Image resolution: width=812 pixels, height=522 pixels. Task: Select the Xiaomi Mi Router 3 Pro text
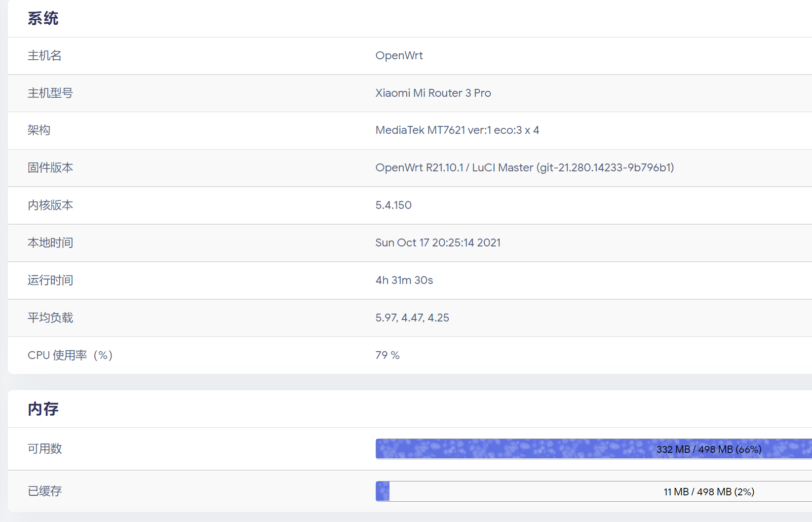tap(433, 93)
